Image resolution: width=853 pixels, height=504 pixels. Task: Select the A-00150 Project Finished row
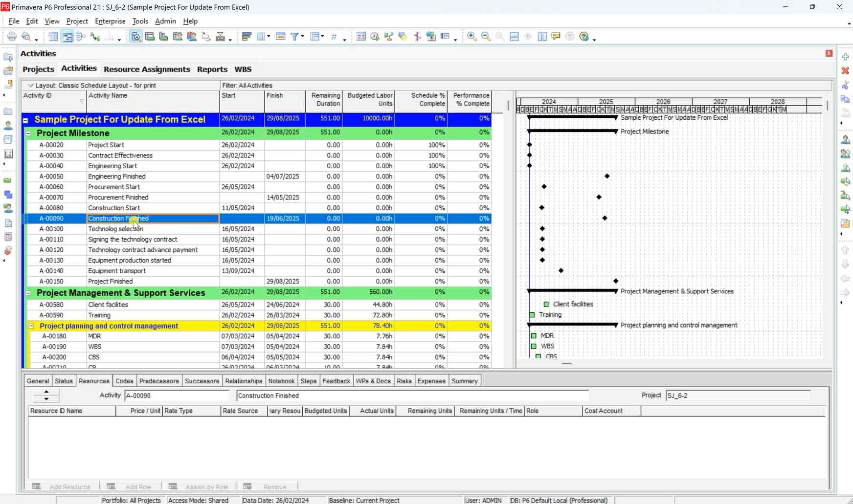[x=258, y=282]
